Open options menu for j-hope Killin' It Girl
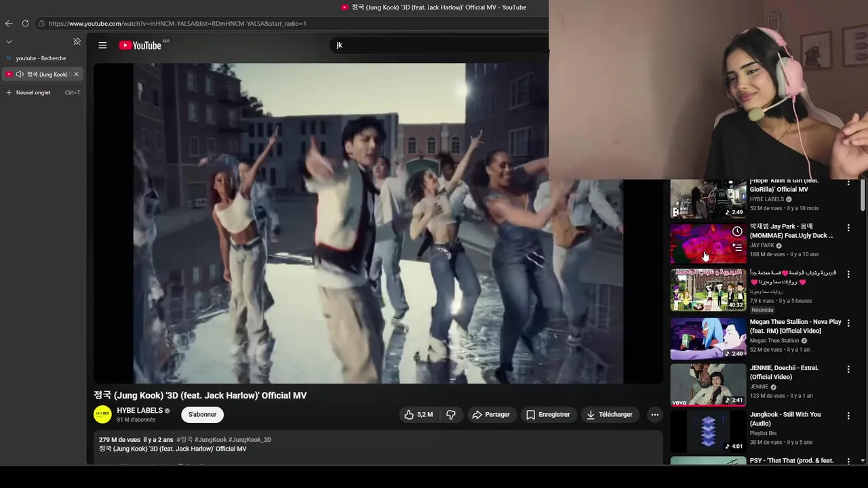The image size is (868, 488). [848, 183]
